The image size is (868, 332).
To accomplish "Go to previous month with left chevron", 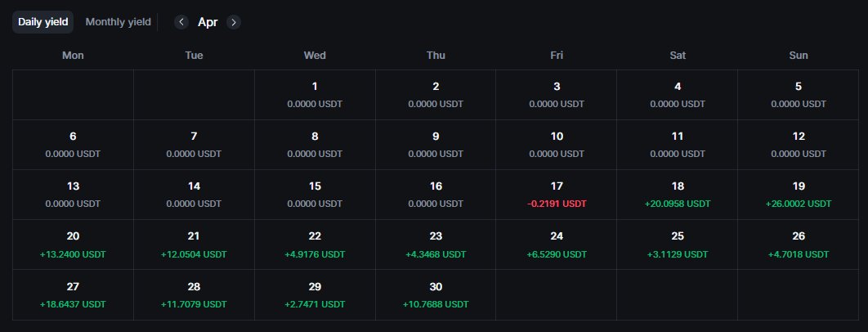I will coord(181,22).
